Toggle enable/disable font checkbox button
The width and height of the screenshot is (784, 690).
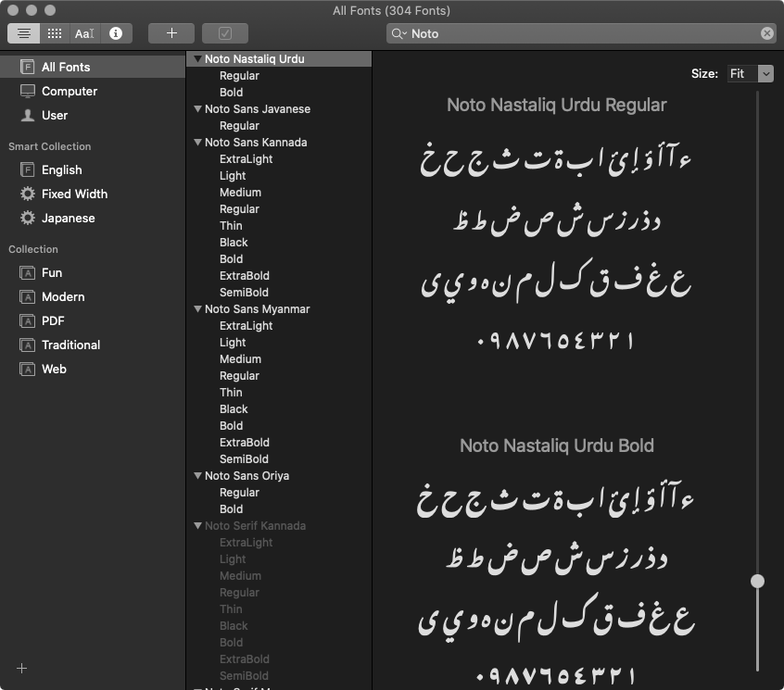pyautogui.click(x=225, y=33)
